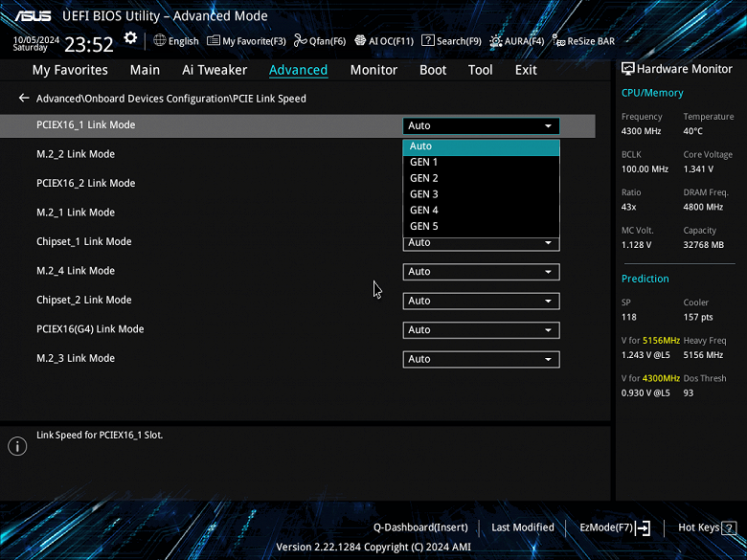Switch to the Monitor tab
This screenshot has width=747, height=560.
(x=373, y=70)
